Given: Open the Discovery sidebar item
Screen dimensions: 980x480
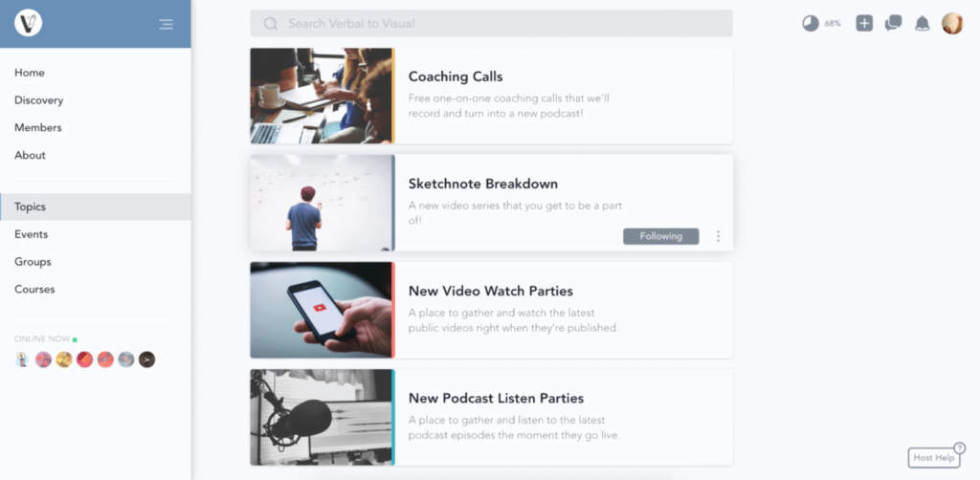Looking at the screenshot, I should (38, 100).
